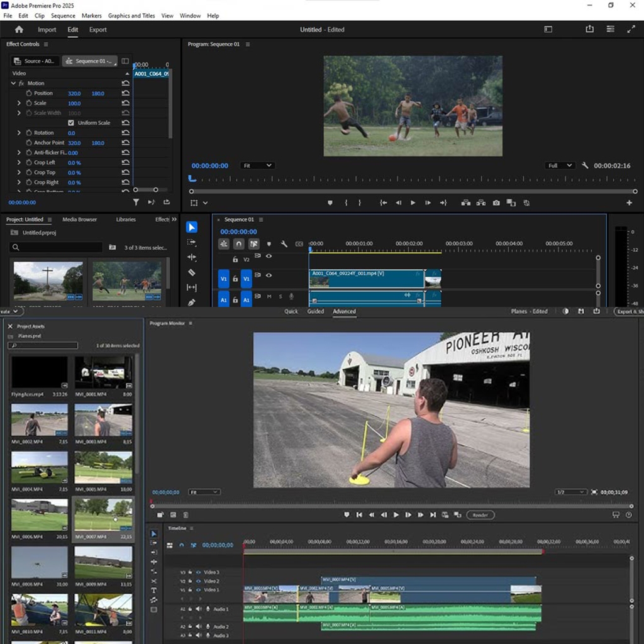This screenshot has height=644, width=644.
Task: Toggle Position stopwatch animation in Effect Controls
Action: (29, 93)
